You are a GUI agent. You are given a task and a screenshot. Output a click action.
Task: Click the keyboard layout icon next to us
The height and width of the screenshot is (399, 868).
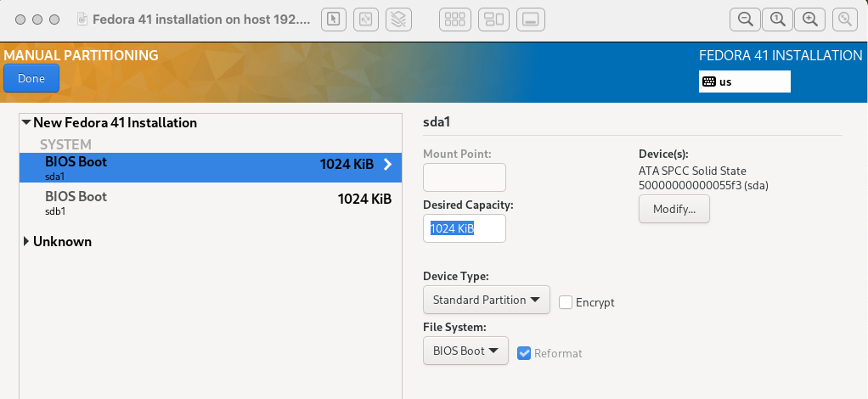[708, 81]
